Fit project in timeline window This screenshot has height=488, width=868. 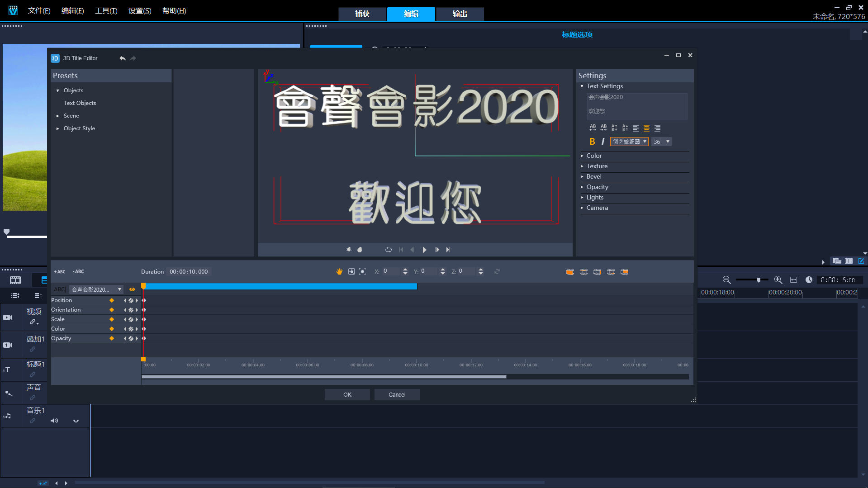[793, 280]
